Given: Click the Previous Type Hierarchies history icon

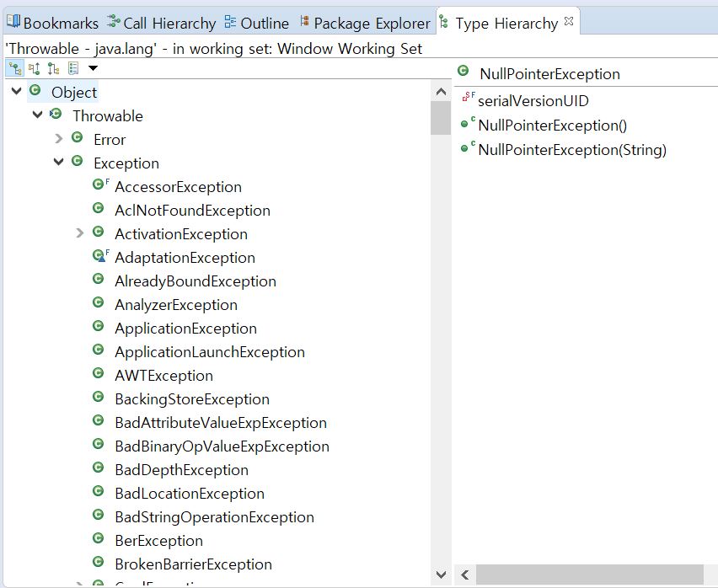Looking at the screenshot, I should [x=73, y=68].
